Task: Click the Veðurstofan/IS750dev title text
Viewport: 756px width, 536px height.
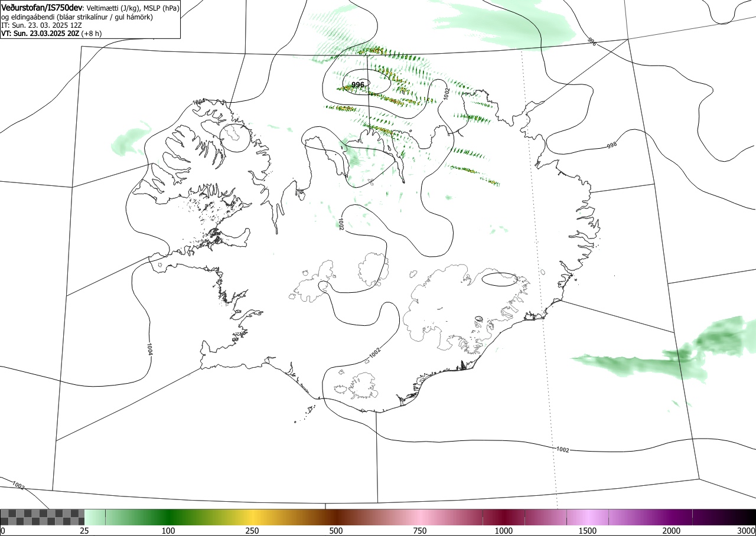Action: 41,8
